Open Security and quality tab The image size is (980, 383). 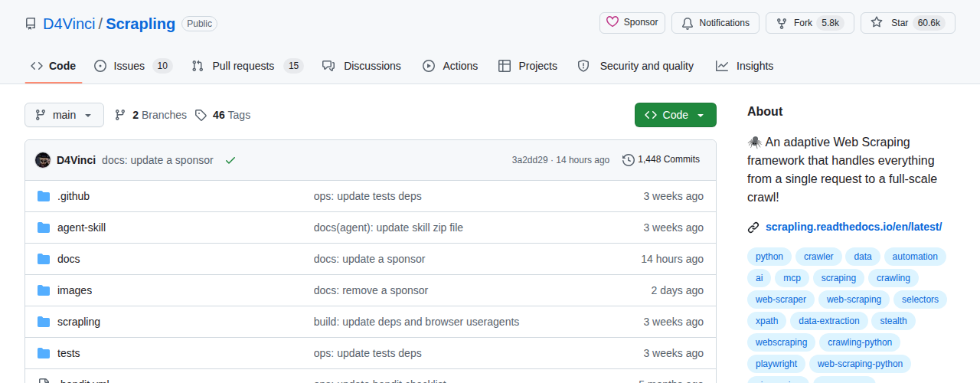point(635,66)
